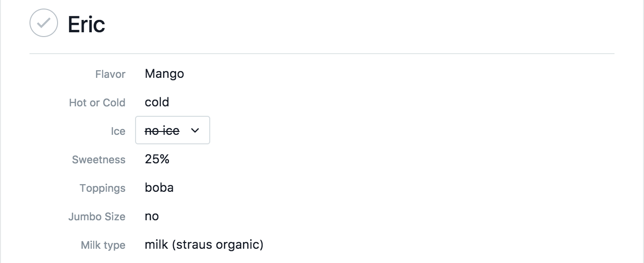Select the Ice field label

click(x=118, y=131)
